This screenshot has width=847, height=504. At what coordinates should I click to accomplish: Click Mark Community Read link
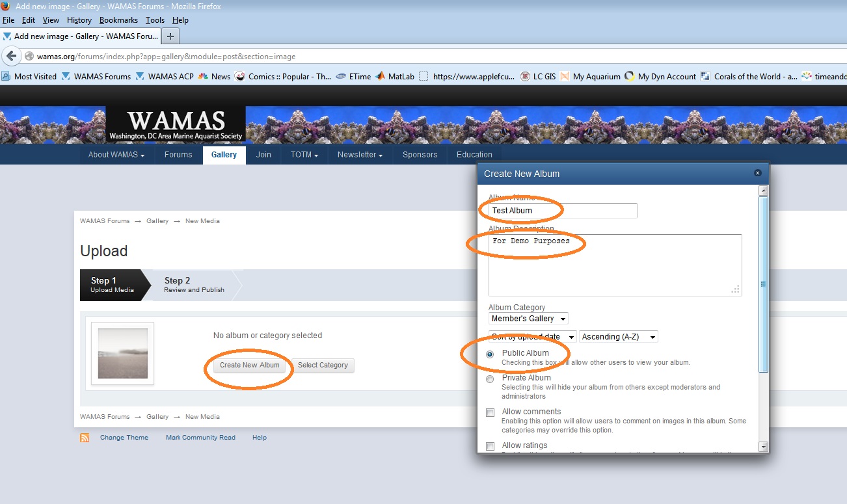pyautogui.click(x=200, y=438)
